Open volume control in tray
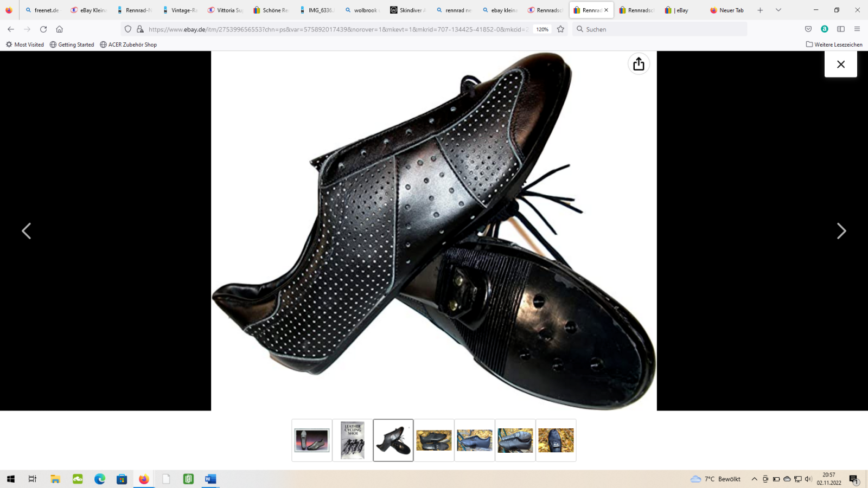The width and height of the screenshot is (868, 488). pyautogui.click(x=808, y=479)
